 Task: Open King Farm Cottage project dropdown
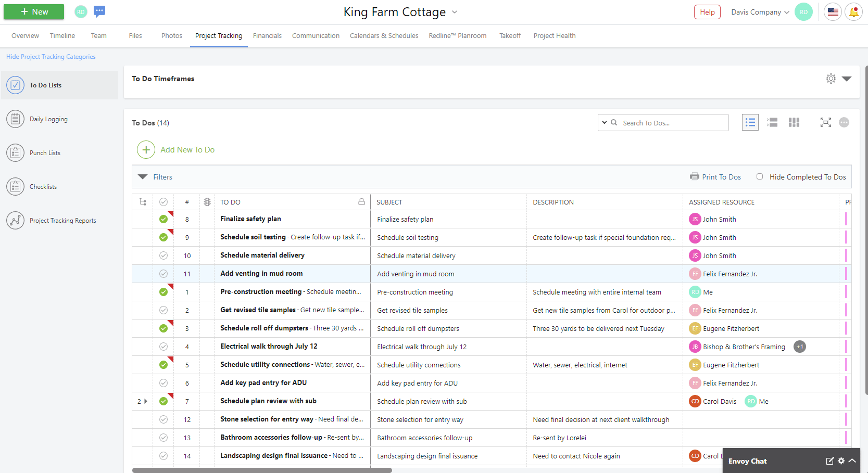(x=455, y=12)
